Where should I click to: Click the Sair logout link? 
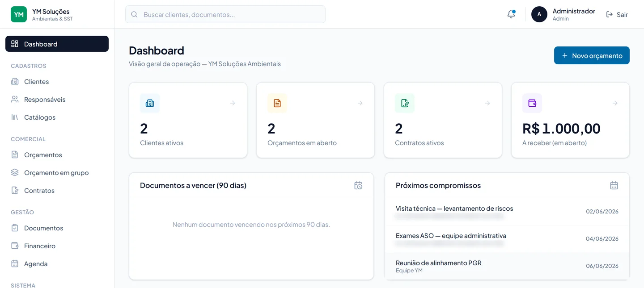[x=617, y=14]
